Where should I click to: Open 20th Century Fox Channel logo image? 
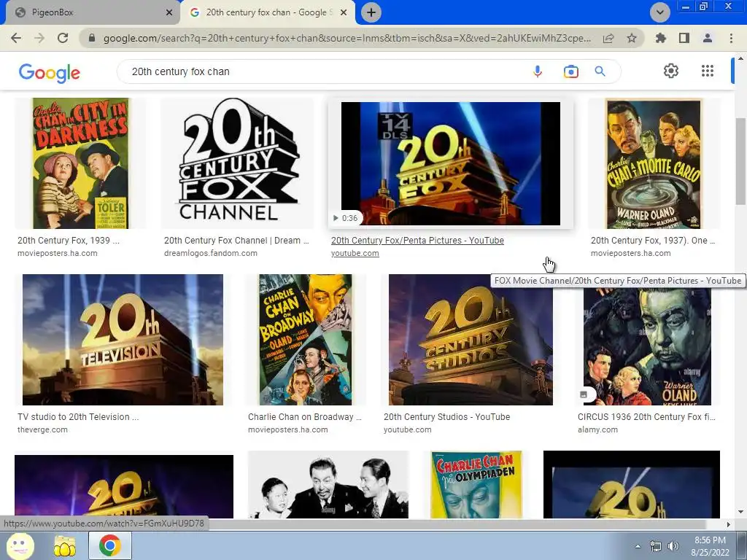237,162
